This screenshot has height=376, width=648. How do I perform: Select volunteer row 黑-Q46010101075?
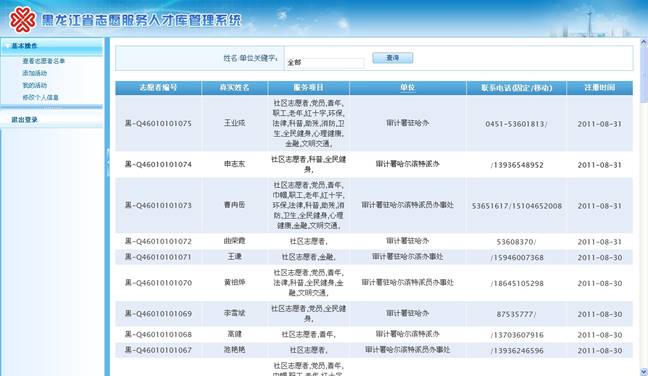[374, 123]
